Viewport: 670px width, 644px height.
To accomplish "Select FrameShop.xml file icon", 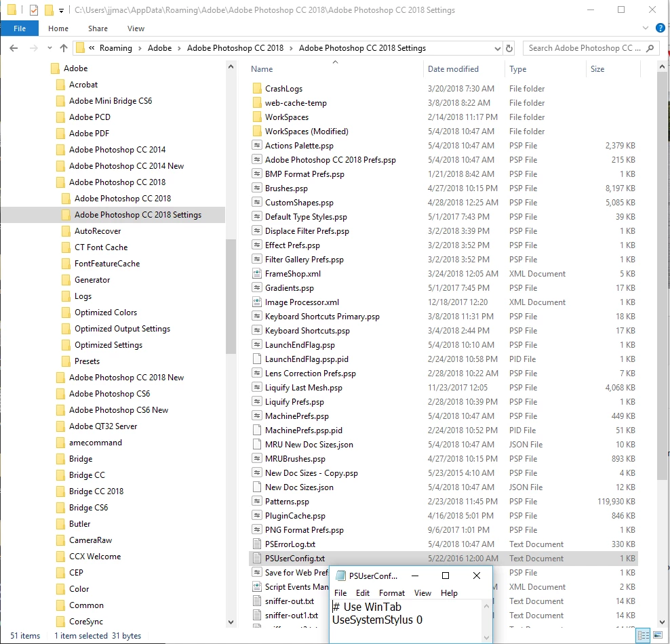I will (x=257, y=274).
